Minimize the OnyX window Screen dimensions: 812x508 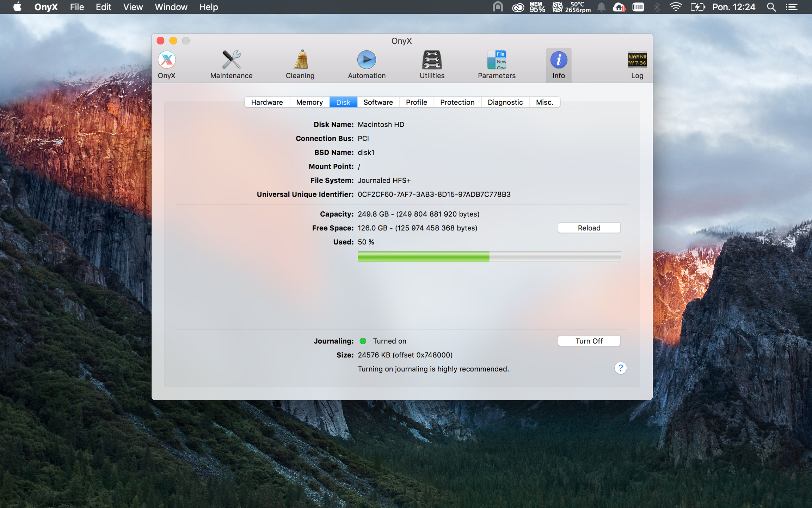[173, 41]
